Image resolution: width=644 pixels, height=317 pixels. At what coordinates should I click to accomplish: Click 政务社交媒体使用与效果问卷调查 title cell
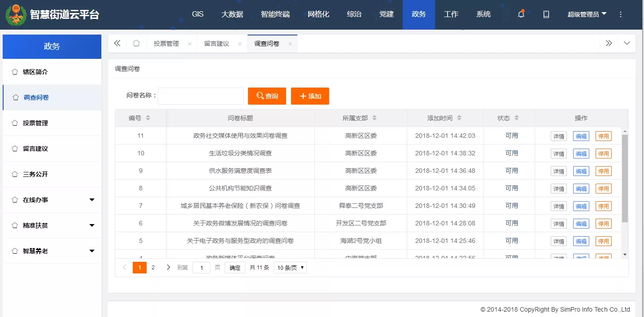240,136
